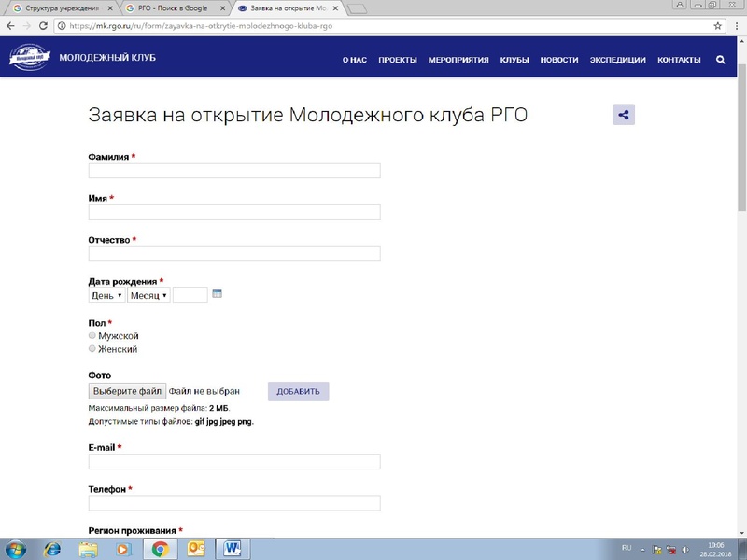The image size is (747, 560).
Task: Click the share icon next to the page title
Action: tap(624, 114)
